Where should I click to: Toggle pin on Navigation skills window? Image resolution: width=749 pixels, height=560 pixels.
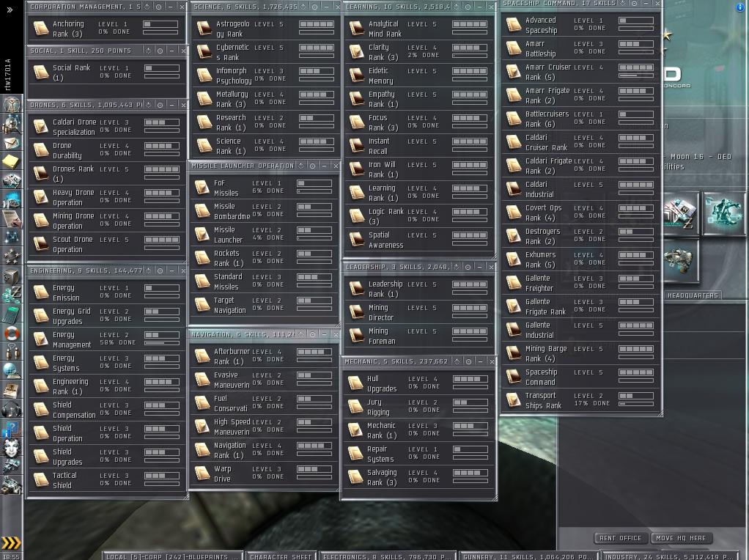click(x=301, y=334)
